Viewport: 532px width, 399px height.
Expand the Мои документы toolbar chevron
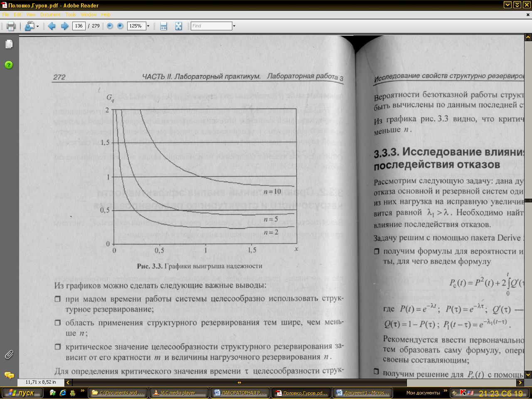point(445,391)
